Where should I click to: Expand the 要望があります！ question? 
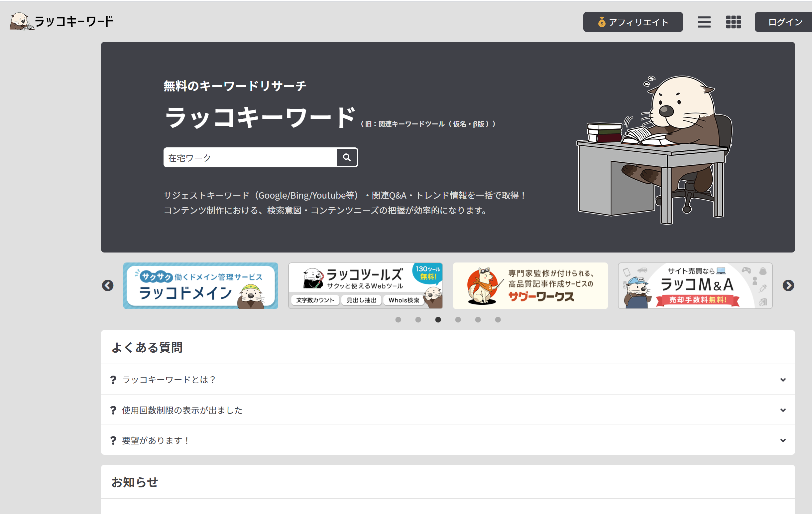tap(448, 440)
